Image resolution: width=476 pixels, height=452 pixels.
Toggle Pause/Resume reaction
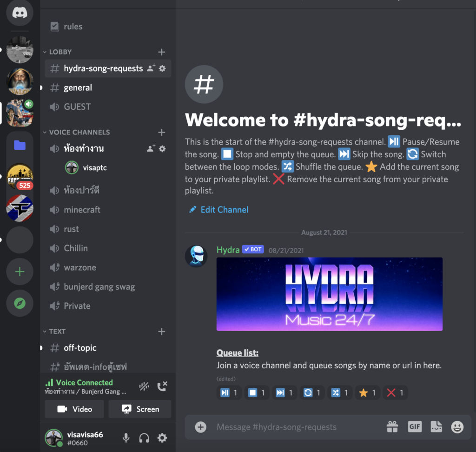click(x=229, y=393)
